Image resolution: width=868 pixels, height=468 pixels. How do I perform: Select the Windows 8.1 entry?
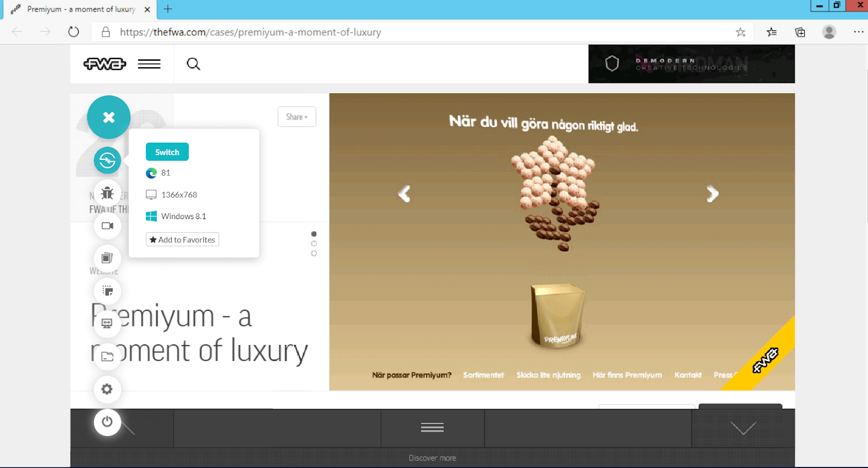[176, 216]
